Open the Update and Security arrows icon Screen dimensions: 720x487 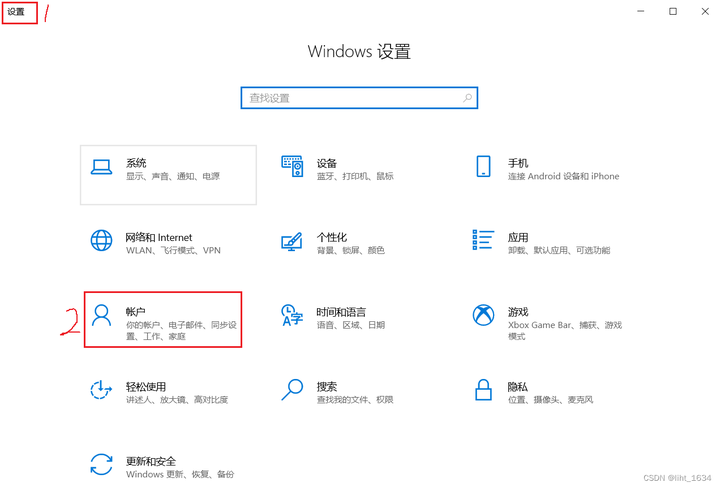click(x=101, y=465)
